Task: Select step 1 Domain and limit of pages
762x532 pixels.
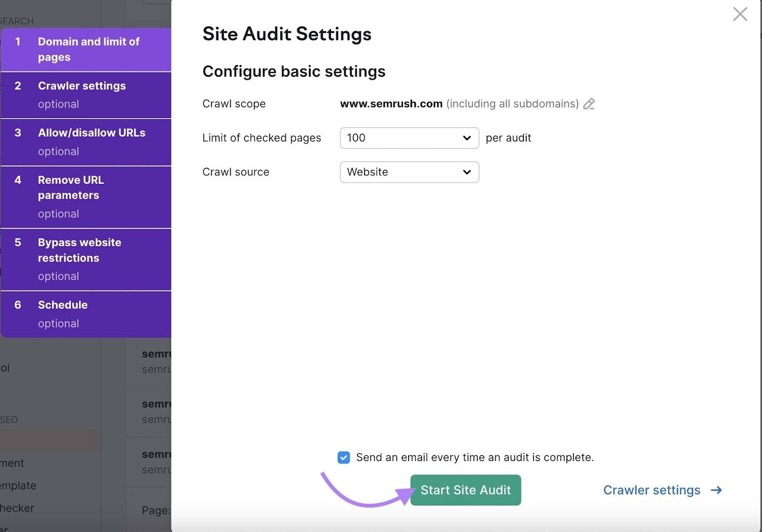Action: (x=86, y=50)
